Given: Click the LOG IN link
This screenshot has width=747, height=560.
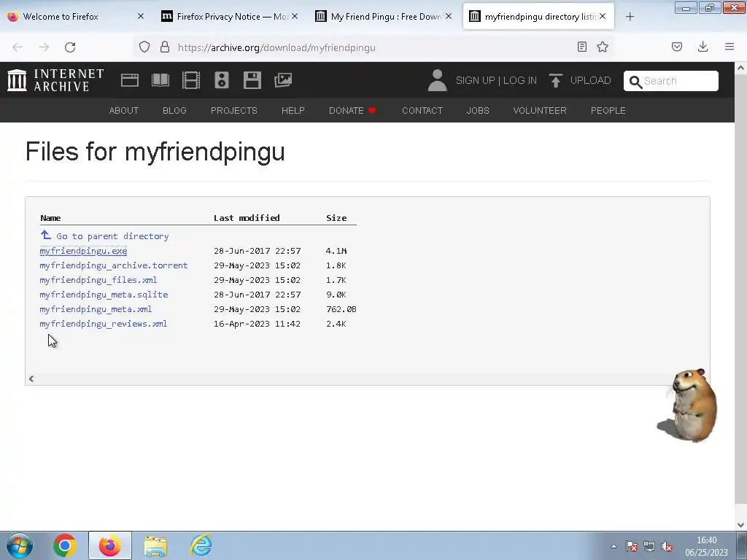Looking at the screenshot, I should [520, 80].
